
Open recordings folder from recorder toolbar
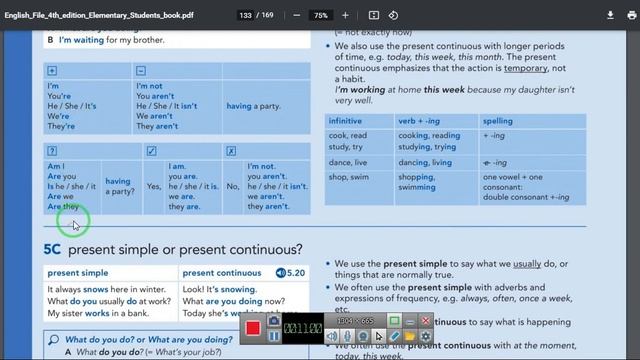(410, 336)
